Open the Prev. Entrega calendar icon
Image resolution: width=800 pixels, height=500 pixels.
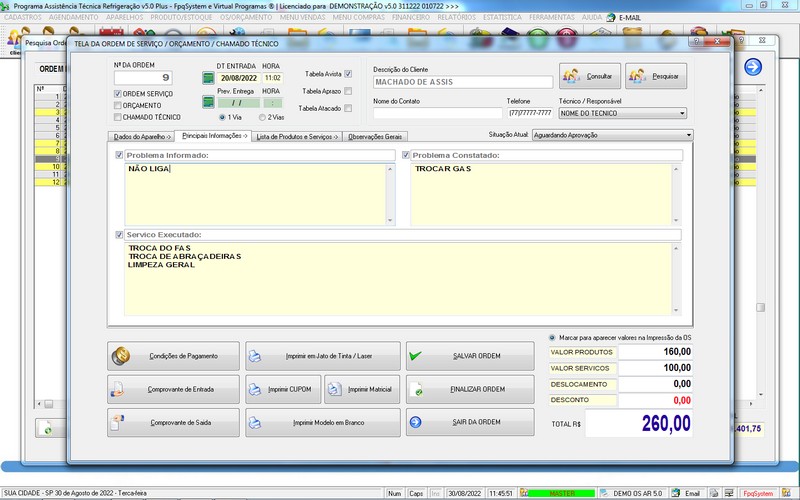tap(208, 102)
